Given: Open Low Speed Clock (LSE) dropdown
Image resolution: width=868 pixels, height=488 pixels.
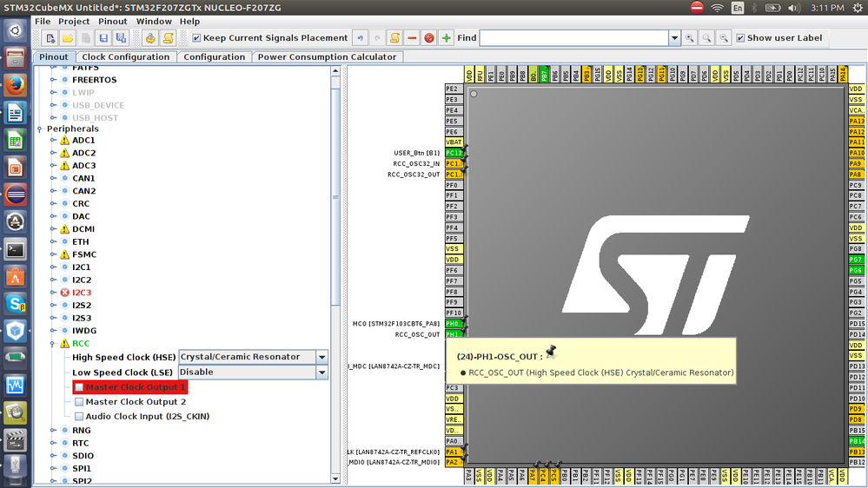Looking at the screenshot, I should point(321,373).
